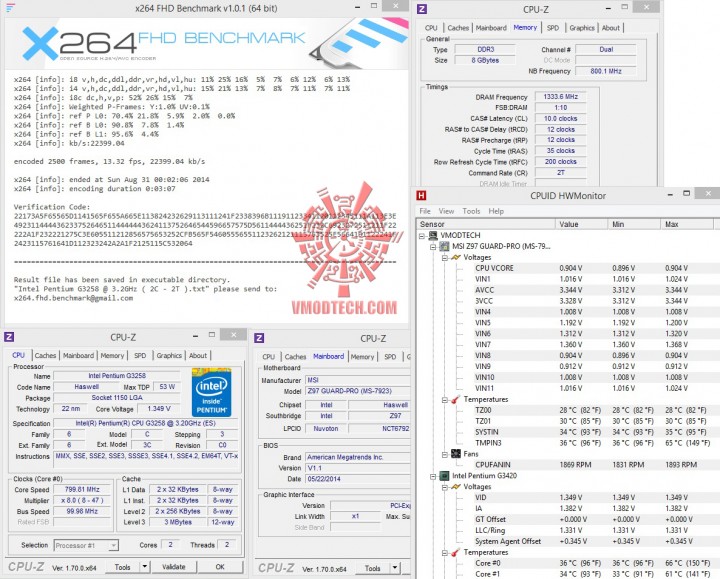Collapse Voltages group under Intel Pentium G3420
The width and height of the screenshot is (720, 579).
pos(444,487)
